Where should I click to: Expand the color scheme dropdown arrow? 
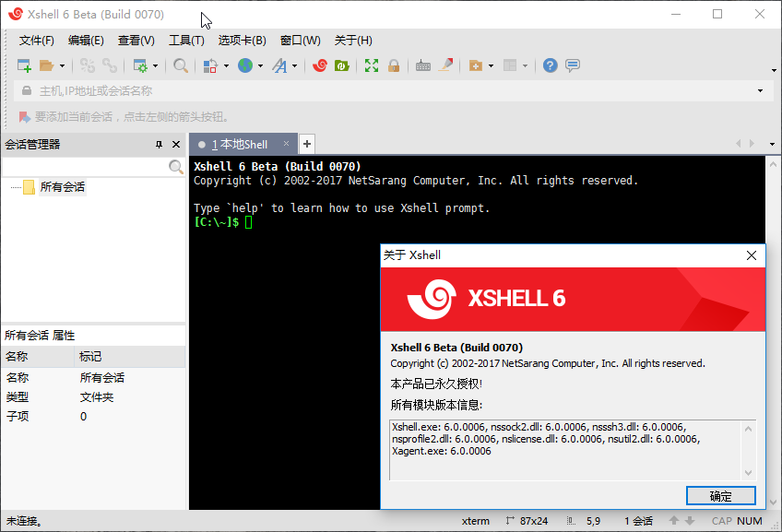[226, 65]
